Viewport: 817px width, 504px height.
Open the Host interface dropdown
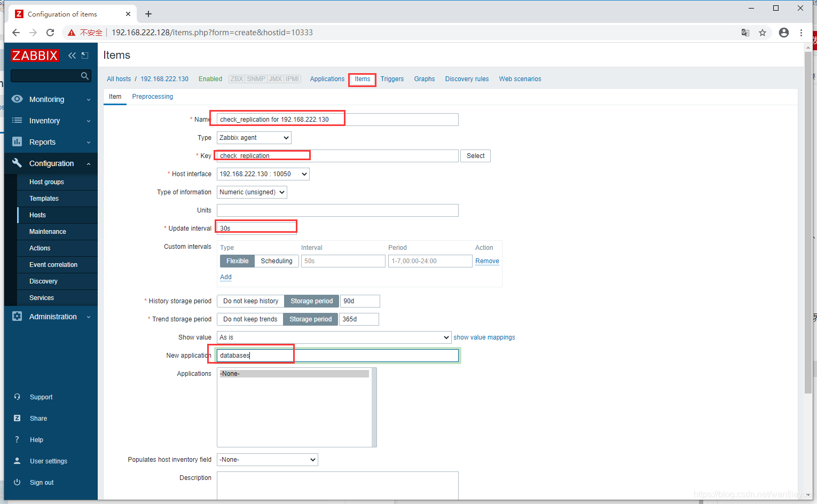point(263,174)
